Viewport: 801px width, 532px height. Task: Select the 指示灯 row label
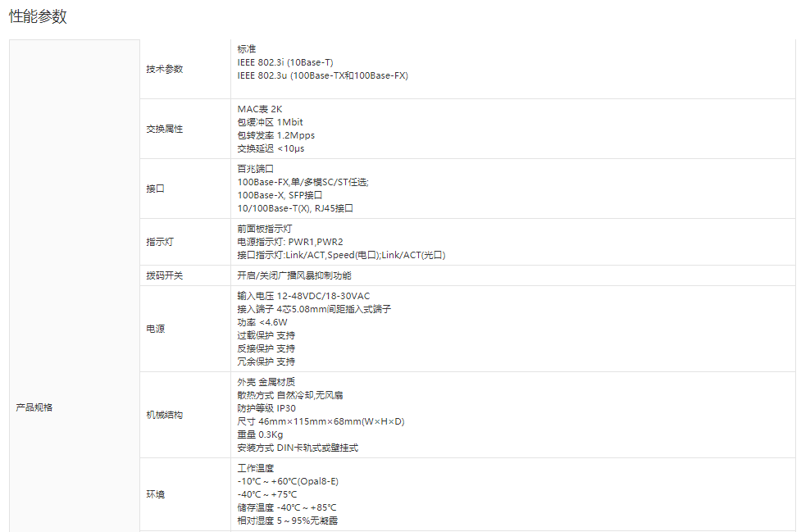click(x=160, y=242)
